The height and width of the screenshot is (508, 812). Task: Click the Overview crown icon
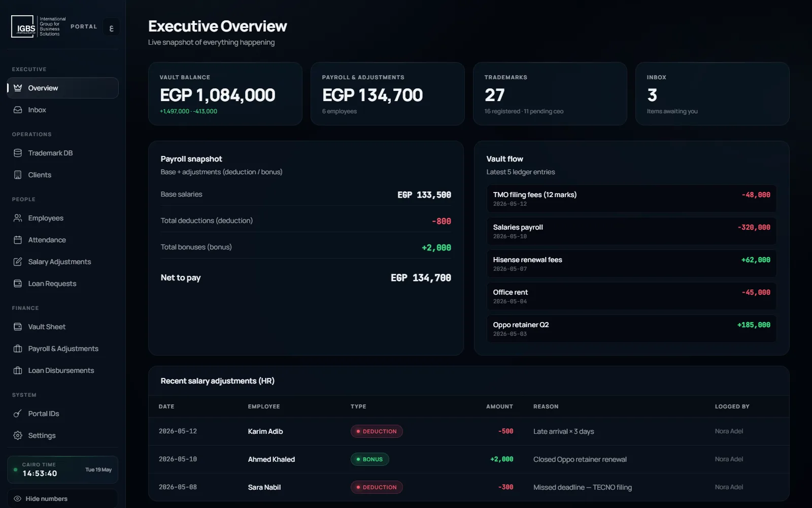(x=18, y=88)
